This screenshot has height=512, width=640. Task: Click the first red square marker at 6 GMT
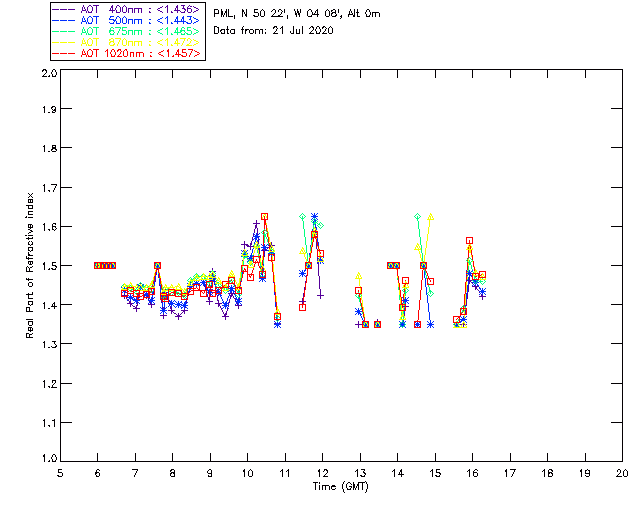pos(97,265)
